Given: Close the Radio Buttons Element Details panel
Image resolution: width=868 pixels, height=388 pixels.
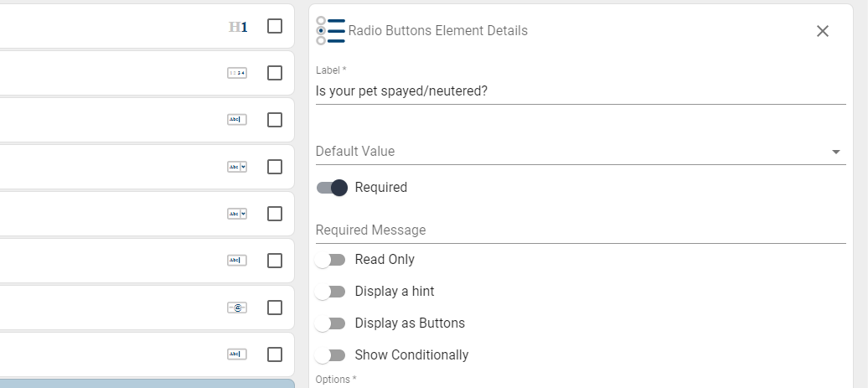Looking at the screenshot, I should coord(823,31).
